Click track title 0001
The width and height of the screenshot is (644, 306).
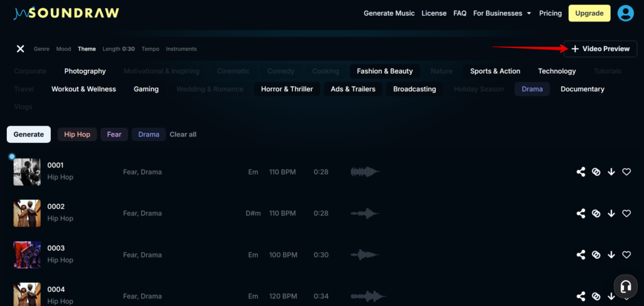pos(55,166)
